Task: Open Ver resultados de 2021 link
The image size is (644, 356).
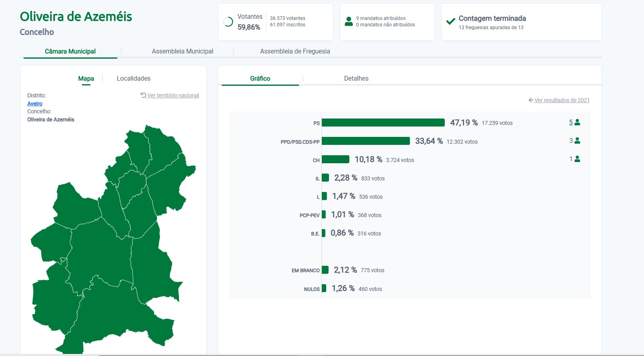Action: 562,100
